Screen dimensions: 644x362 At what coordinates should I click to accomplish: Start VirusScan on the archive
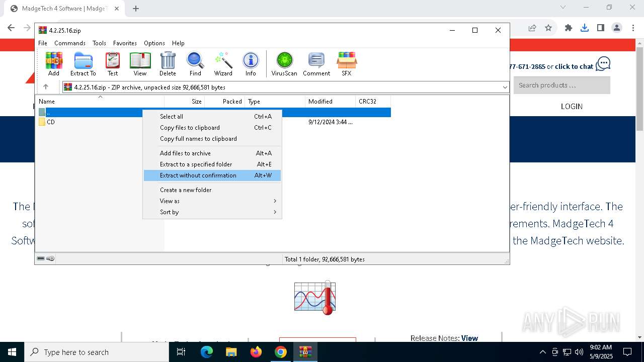[x=284, y=64]
